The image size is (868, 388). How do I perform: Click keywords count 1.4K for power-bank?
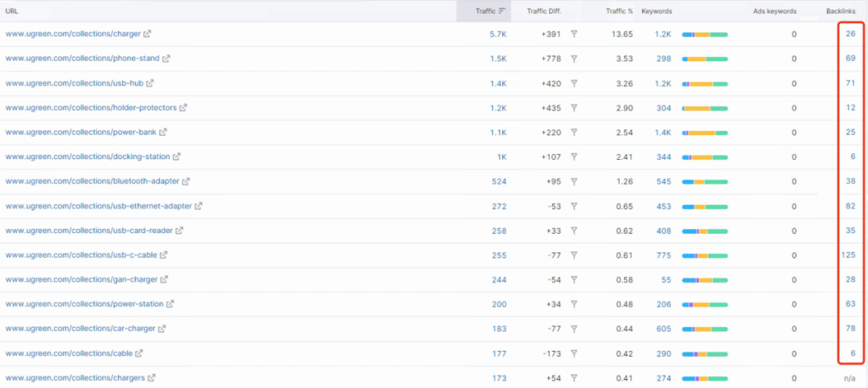pyautogui.click(x=662, y=133)
